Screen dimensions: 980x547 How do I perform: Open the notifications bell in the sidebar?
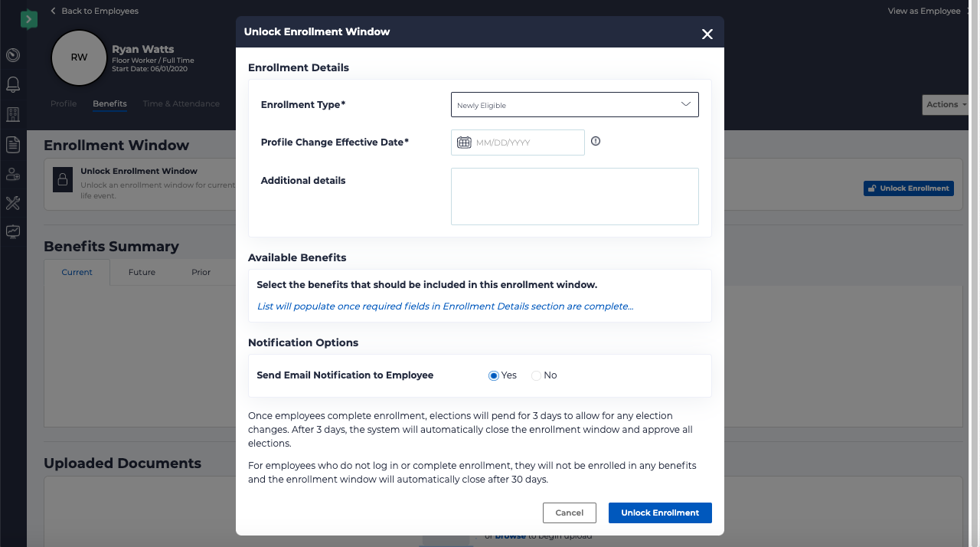(13, 84)
